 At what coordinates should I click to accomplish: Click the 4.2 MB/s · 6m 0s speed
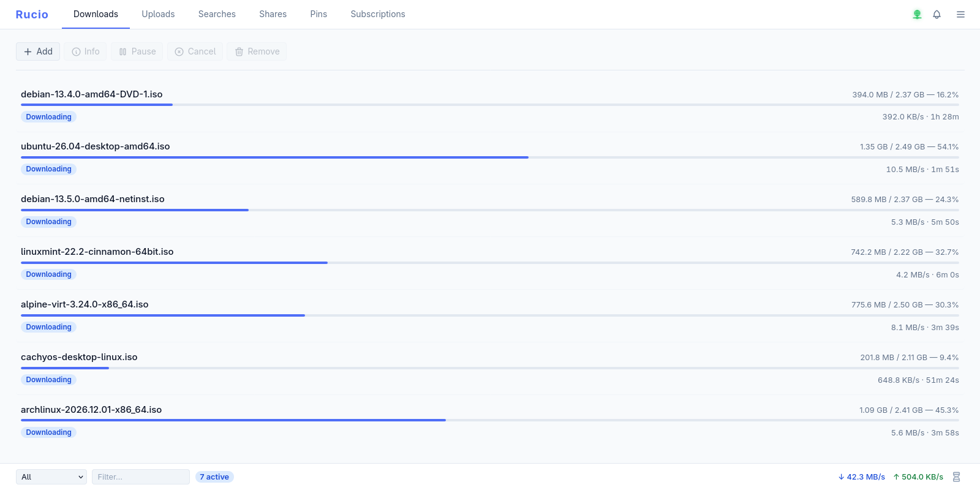pyautogui.click(x=927, y=275)
